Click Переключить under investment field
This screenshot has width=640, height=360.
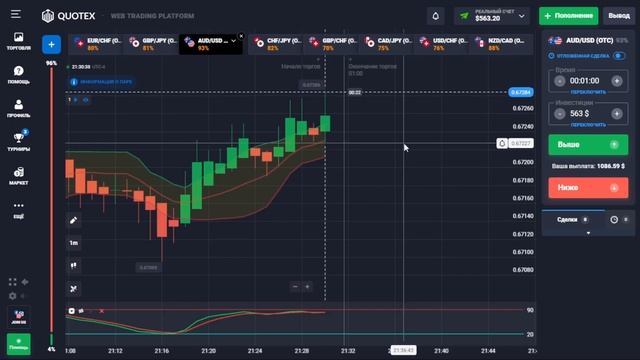pyautogui.click(x=588, y=125)
